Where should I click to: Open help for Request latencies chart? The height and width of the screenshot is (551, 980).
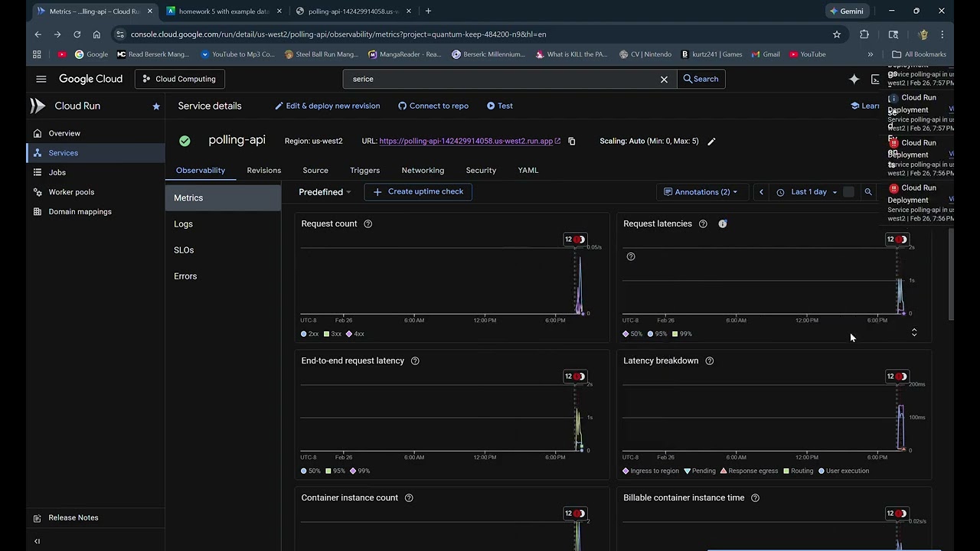[703, 223]
